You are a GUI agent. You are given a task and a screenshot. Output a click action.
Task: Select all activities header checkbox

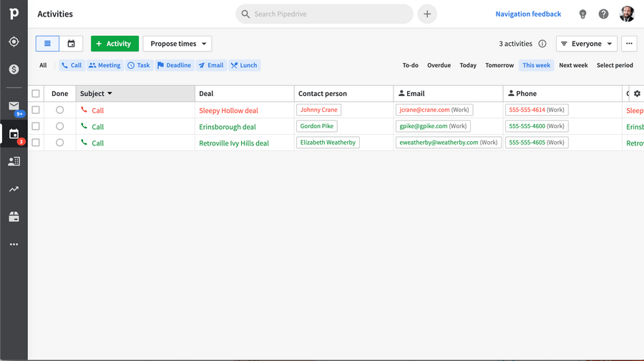(x=36, y=93)
